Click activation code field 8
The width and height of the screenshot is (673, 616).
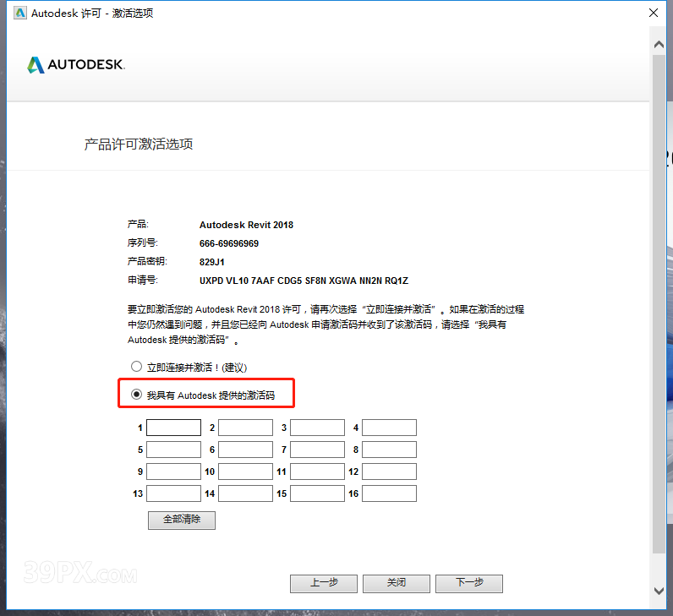click(x=389, y=450)
